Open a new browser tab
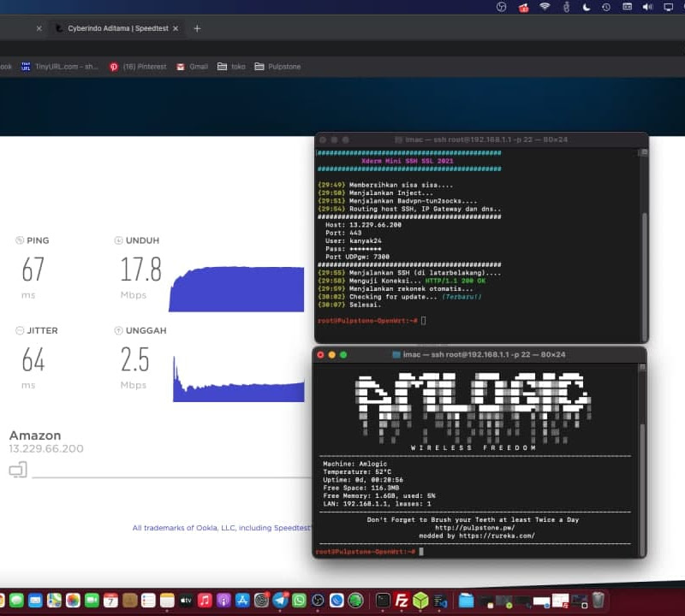 click(x=197, y=28)
